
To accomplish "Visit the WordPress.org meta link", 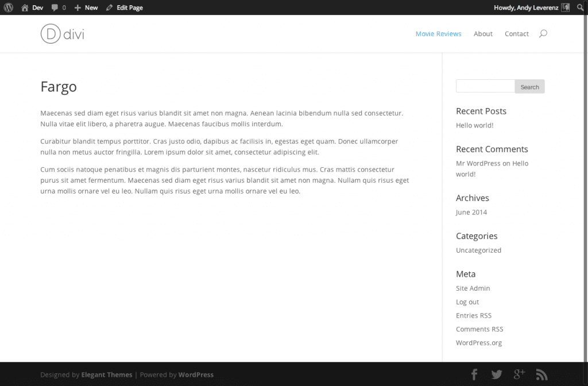I will pos(479,343).
